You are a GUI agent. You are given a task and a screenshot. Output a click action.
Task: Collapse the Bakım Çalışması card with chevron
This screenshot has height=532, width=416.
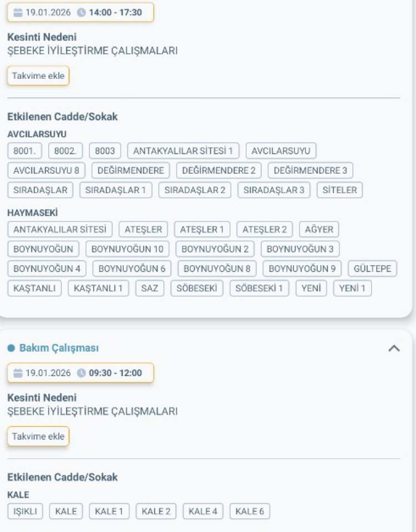click(x=394, y=348)
